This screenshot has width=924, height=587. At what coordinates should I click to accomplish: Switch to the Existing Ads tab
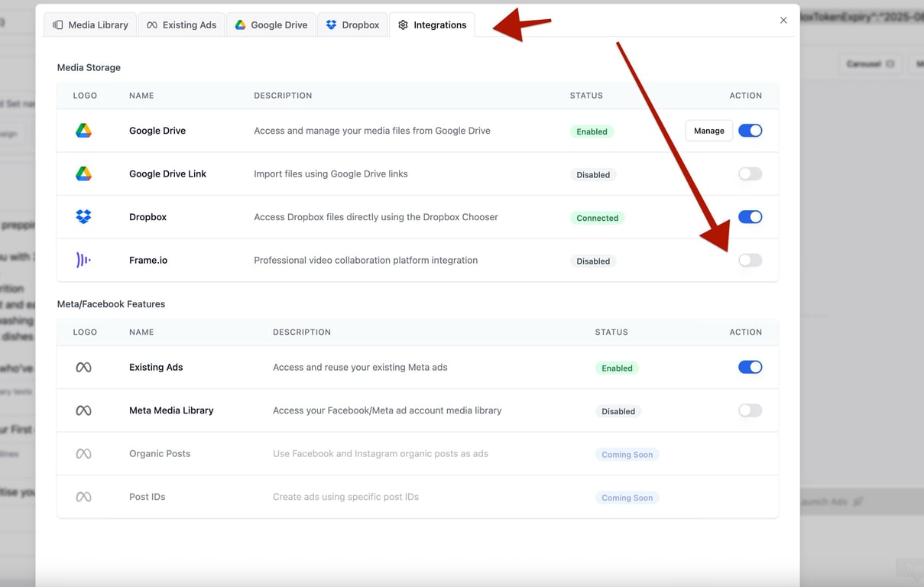click(181, 24)
